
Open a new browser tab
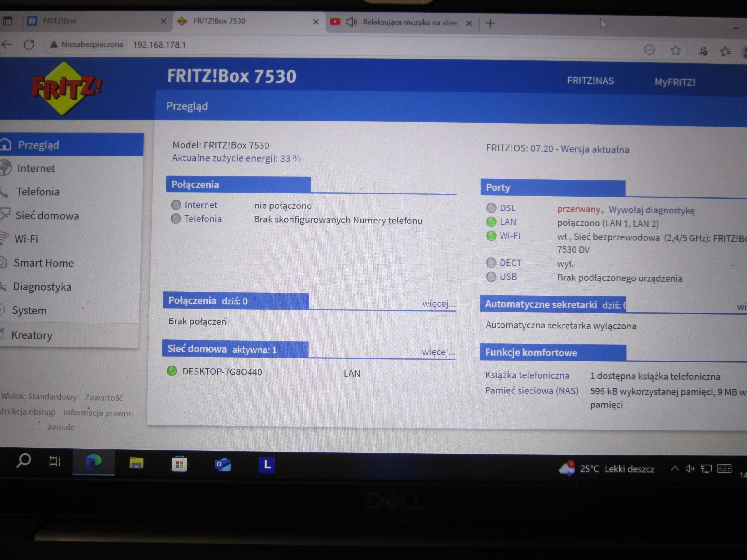(x=490, y=23)
